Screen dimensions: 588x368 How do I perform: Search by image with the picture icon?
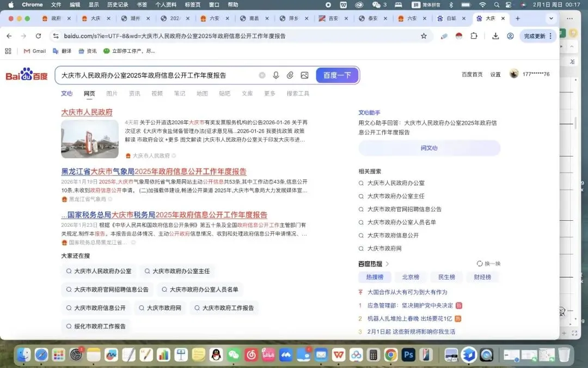coord(304,75)
